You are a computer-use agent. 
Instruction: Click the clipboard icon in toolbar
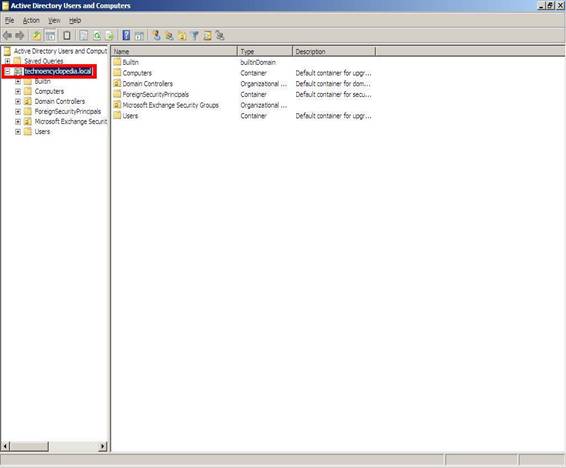click(67, 35)
